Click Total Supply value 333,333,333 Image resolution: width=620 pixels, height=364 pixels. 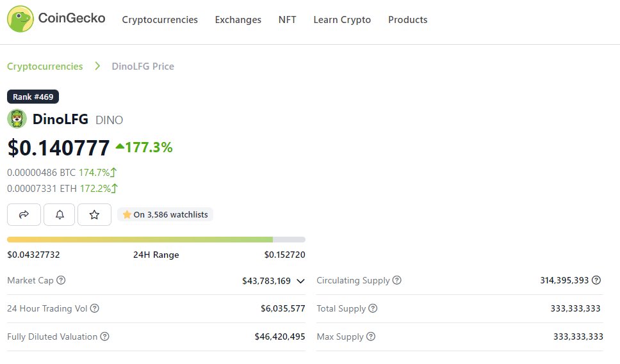point(576,308)
